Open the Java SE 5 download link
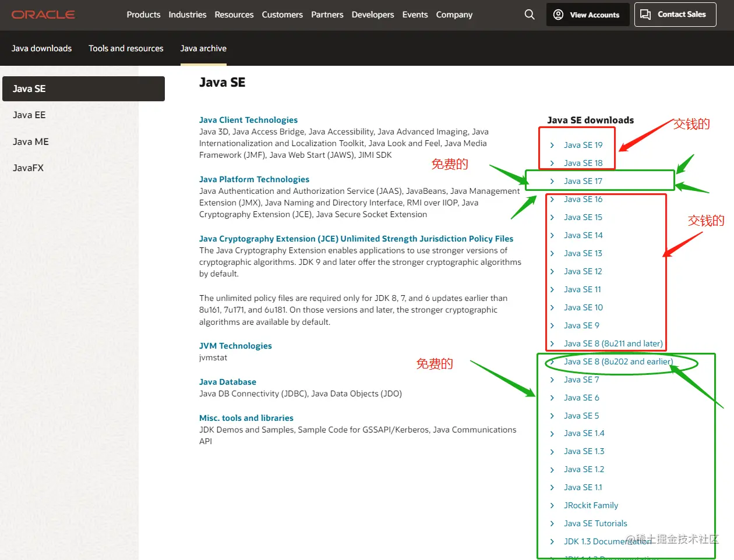Viewport: 734px width, 560px height. coord(581,416)
